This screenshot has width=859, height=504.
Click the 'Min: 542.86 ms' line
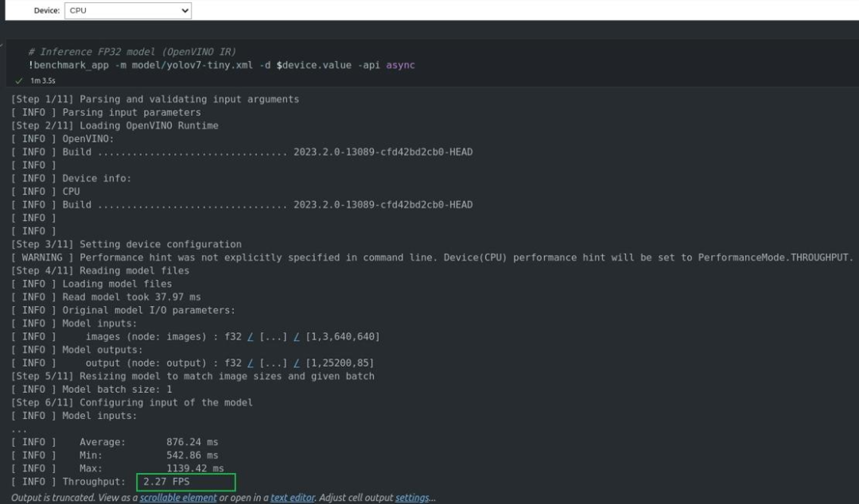pos(115,456)
